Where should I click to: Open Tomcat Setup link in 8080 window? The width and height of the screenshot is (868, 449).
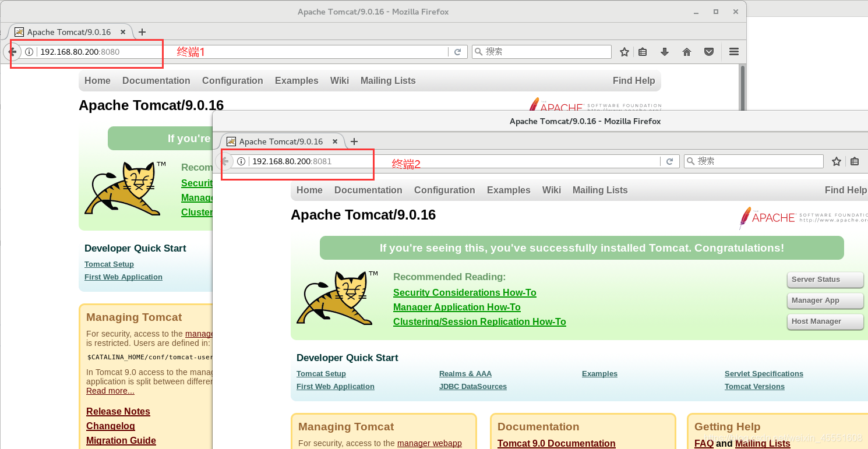coord(109,264)
